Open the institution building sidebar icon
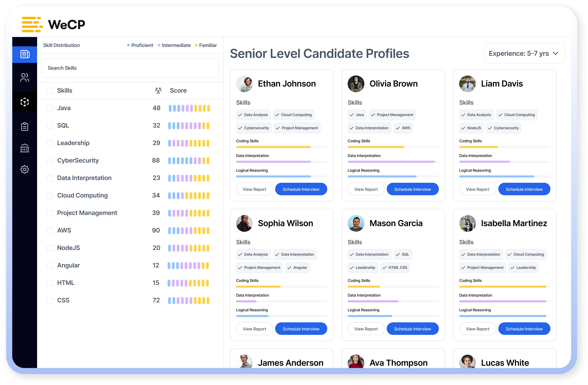This screenshot has width=588, height=385. (25, 148)
